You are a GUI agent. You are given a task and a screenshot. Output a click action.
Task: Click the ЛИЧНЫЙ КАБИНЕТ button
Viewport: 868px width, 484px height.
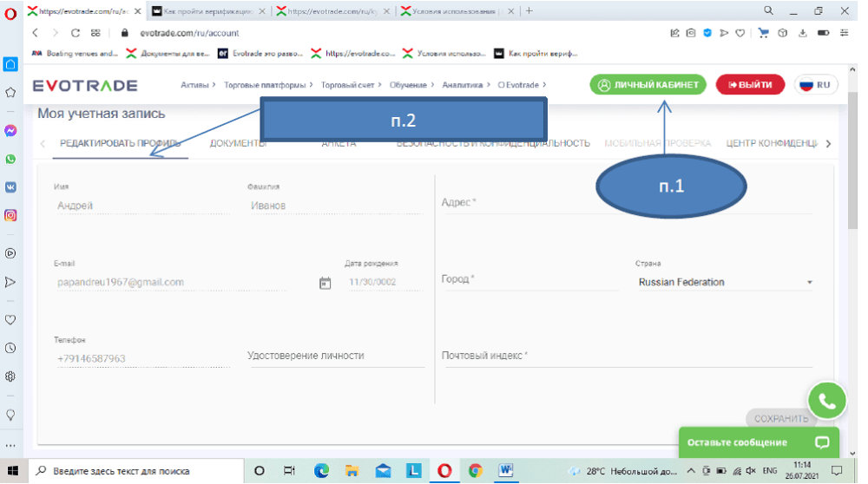(x=648, y=85)
